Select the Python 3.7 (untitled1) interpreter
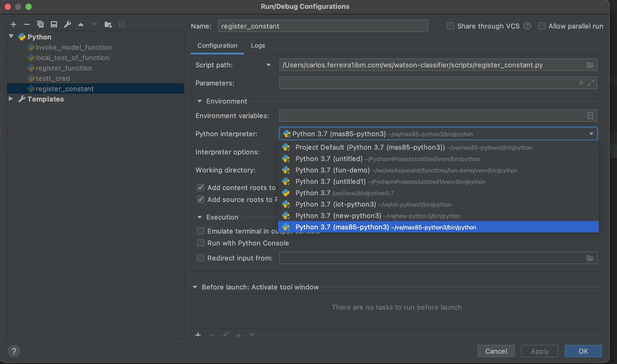The width and height of the screenshot is (617, 364). point(438,181)
